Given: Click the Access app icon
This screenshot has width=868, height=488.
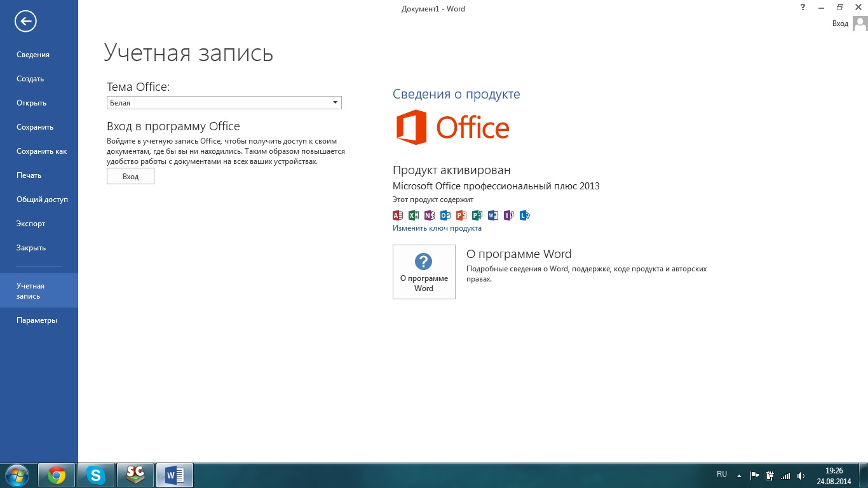Looking at the screenshot, I should click(x=398, y=215).
